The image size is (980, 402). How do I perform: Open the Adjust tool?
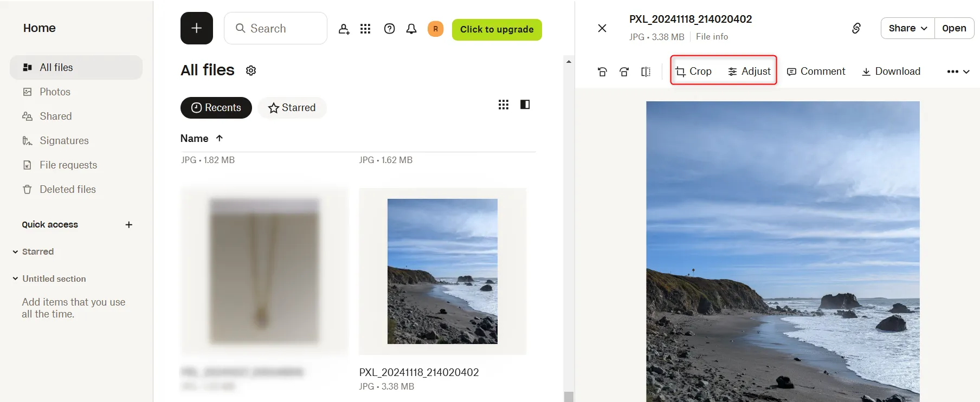[750, 72]
